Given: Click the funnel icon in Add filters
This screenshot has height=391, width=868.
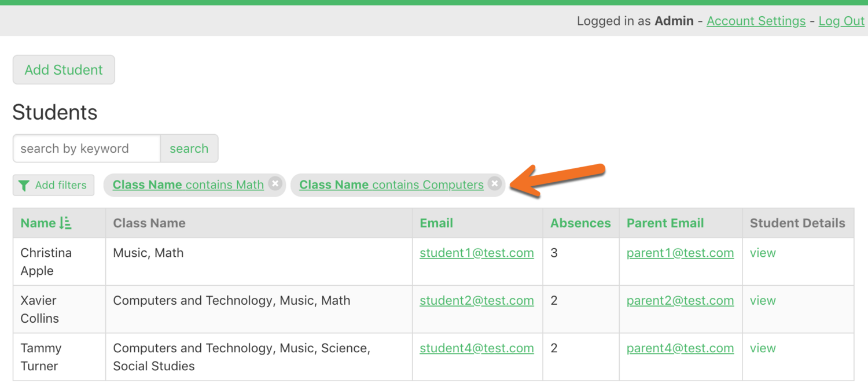Looking at the screenshot, I should 24,186.
